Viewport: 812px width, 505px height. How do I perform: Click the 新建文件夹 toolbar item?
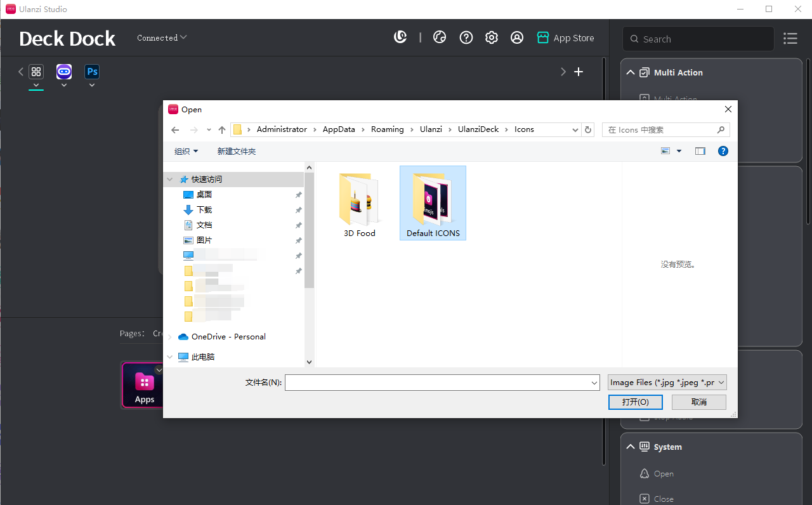236,151
